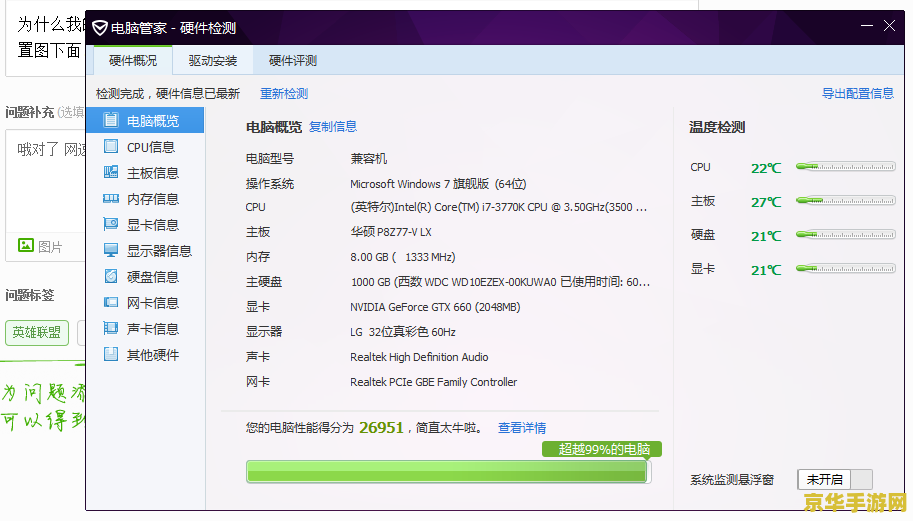913x521 pixels.
Task: Open 查看详情 for performance score
Action: (522, 428)
